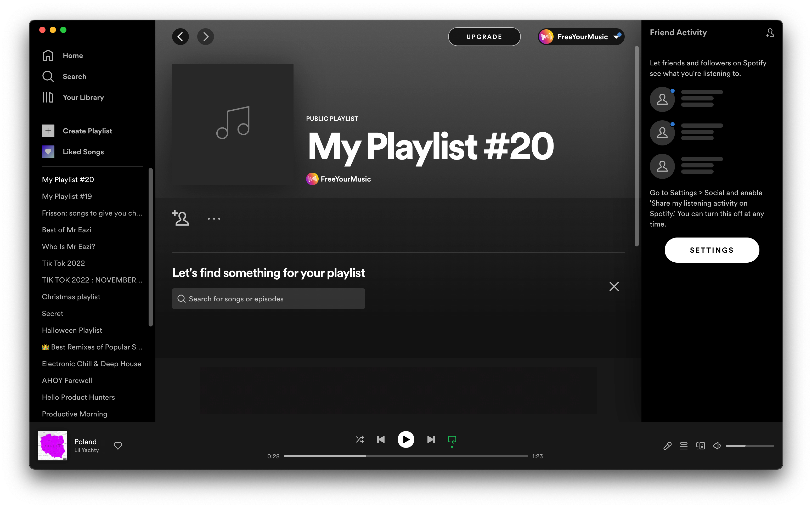This screenshot has width=812, height=508.
Task: Open TIK TOK 2022 : NOVEMBER playlist
Action: (92, 280)
